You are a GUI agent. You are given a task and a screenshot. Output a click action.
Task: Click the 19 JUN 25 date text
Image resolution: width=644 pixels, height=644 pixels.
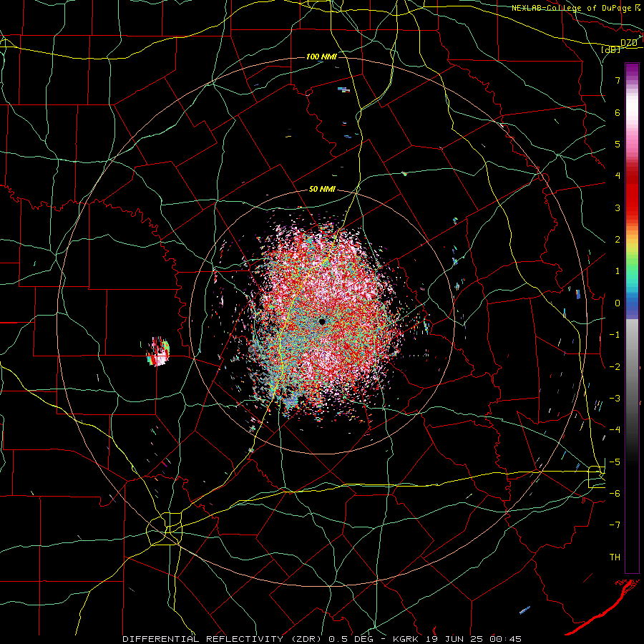click(x=454, y=639)
